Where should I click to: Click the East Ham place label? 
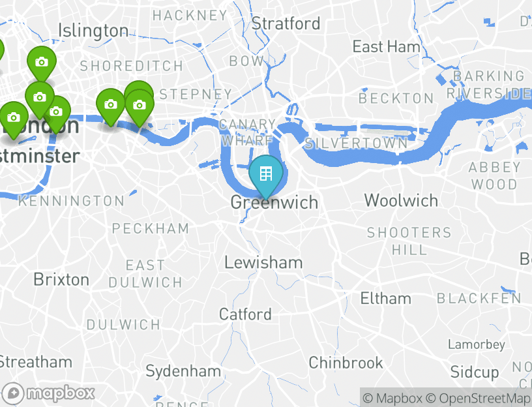pos(387,46)
